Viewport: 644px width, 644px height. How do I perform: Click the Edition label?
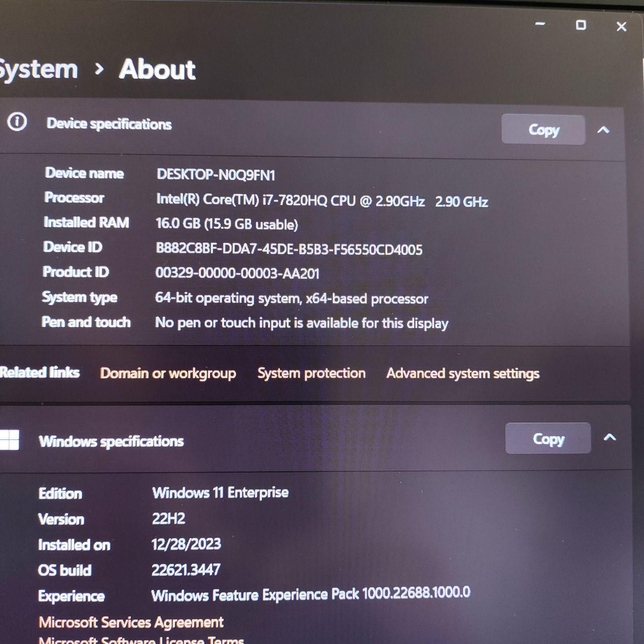tap(60, 493)
